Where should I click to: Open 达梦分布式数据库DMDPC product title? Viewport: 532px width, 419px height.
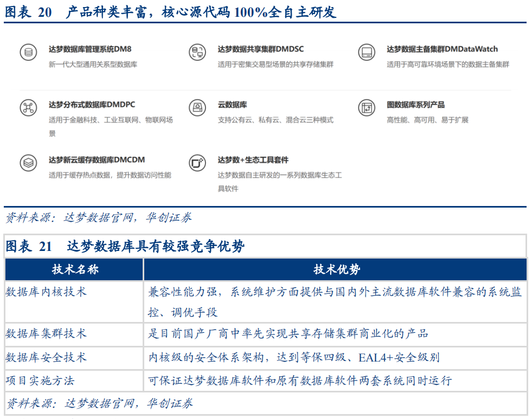(x=92, y=105)
